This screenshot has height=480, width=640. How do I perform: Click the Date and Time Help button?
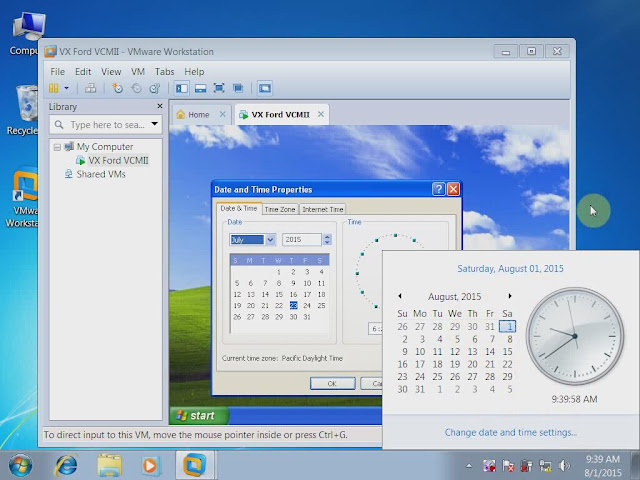click(x=438, y=189)
